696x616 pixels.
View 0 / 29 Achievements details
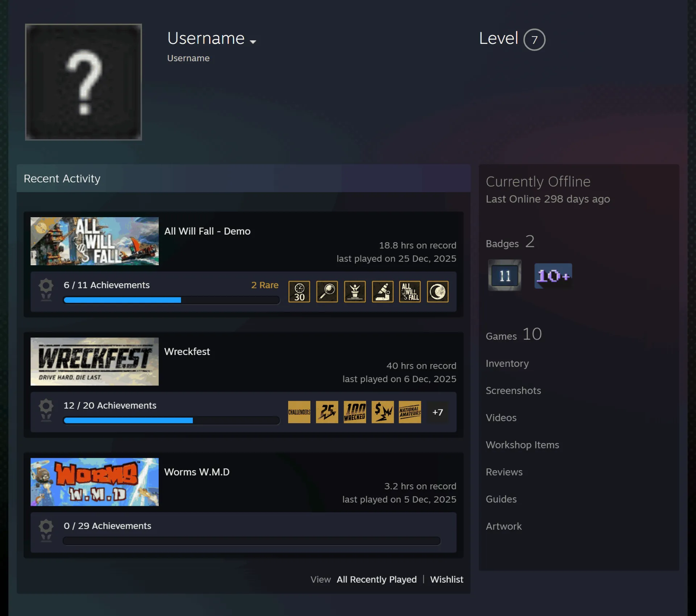click(x=107, y=526)
